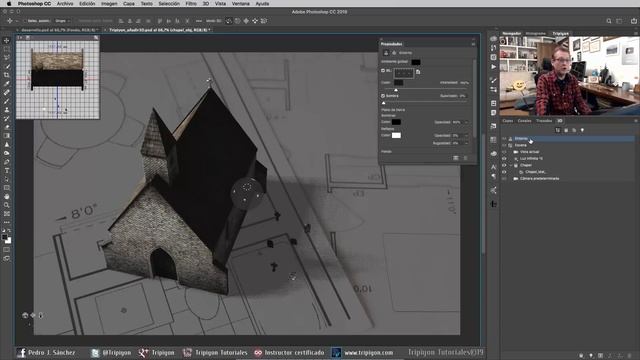Click the orbit camera icon on canvas bottom-left

point(25,316)
